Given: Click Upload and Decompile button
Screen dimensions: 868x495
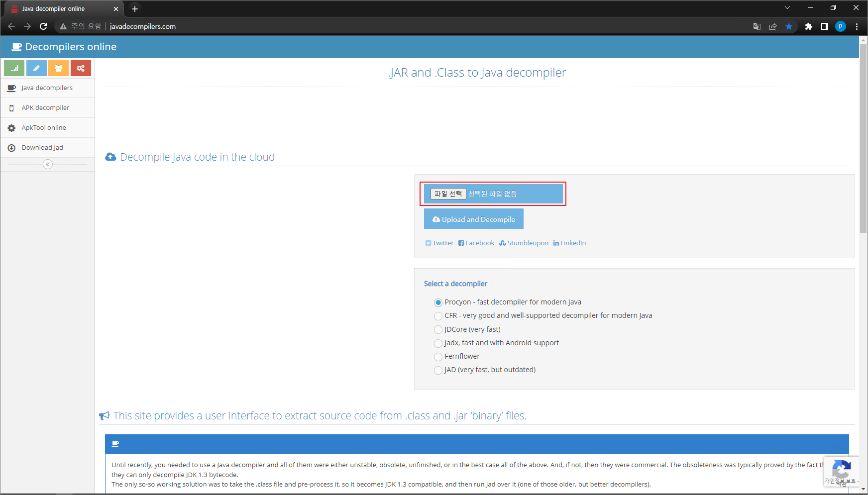Looking at the screenshot, I should (474, 219).
